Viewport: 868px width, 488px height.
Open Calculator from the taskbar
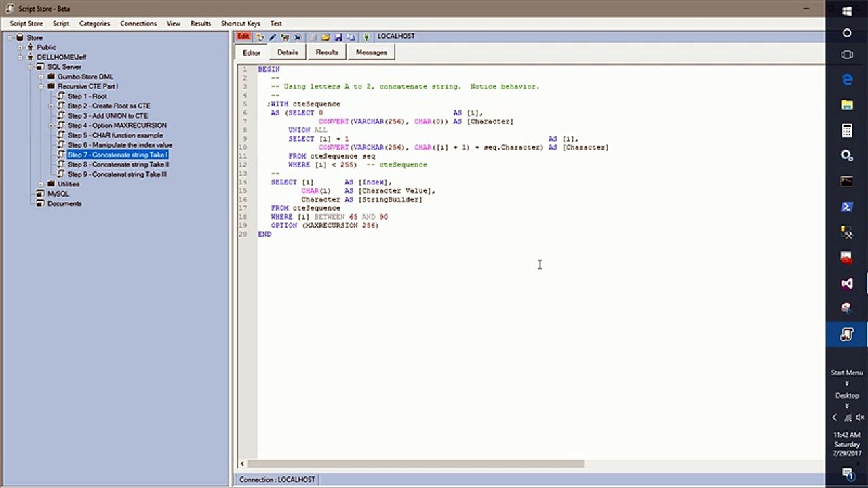[x=847, y=130]
